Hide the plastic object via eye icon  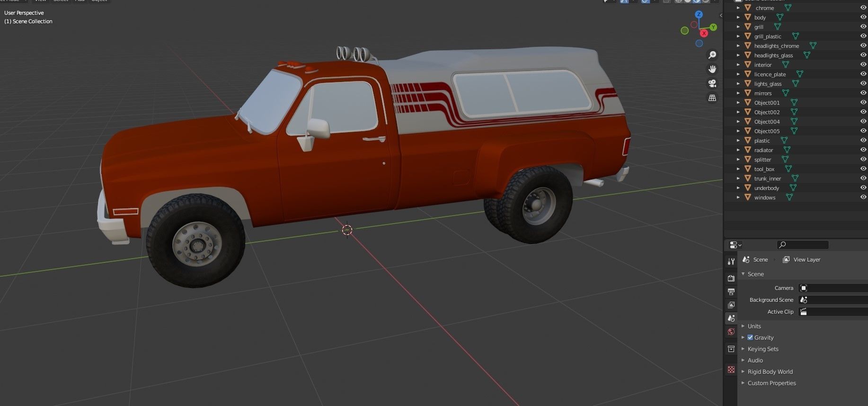[x=863, y=140]
